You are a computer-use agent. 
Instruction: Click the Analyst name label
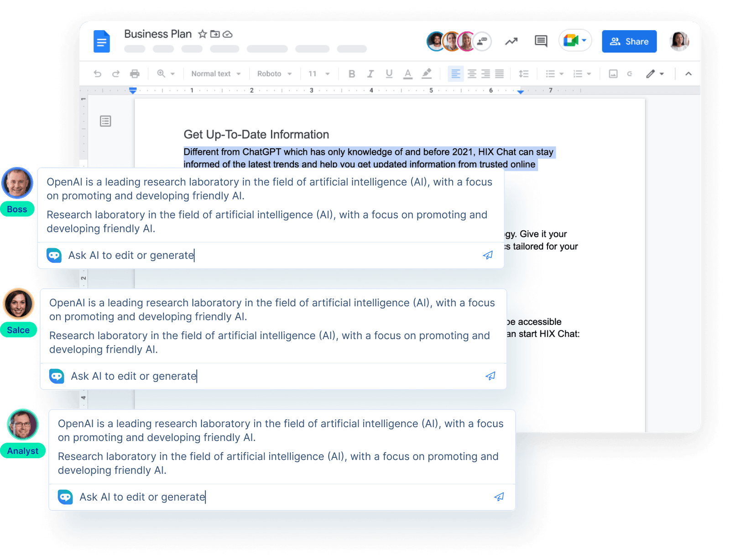[23, 451]
